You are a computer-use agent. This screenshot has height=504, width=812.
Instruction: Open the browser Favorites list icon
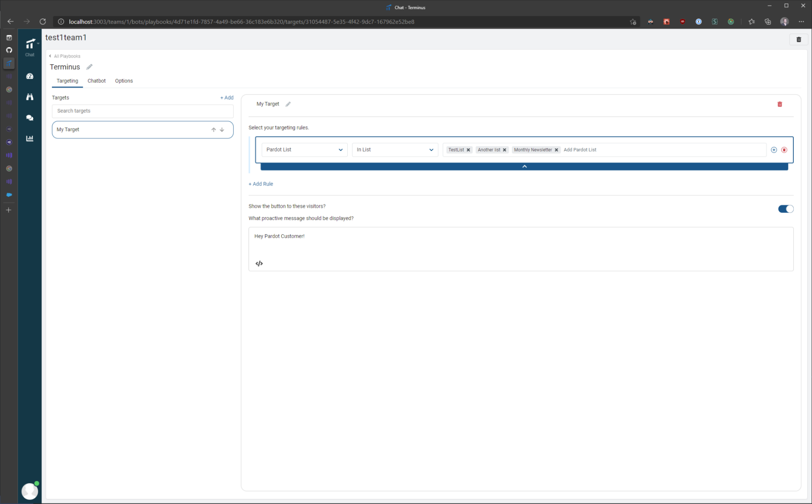tap(751, 22)
